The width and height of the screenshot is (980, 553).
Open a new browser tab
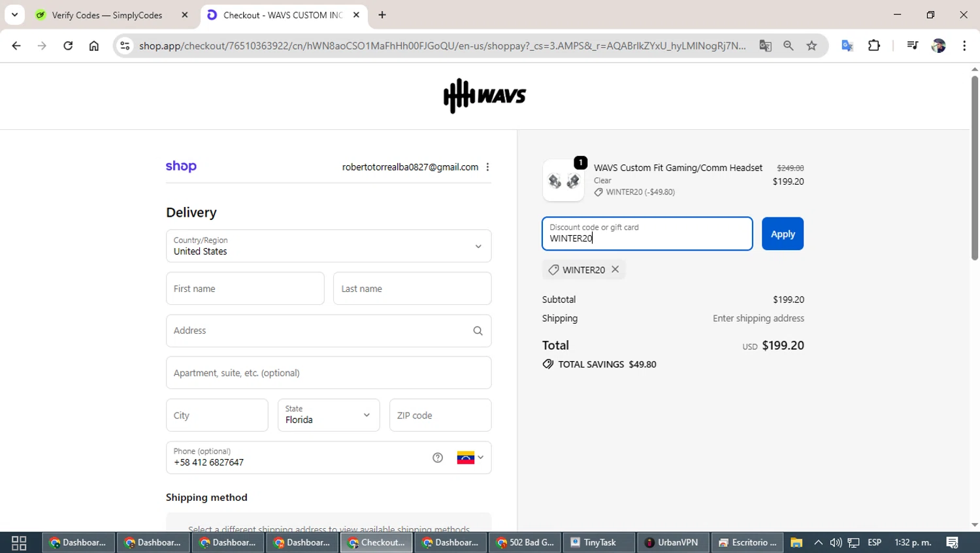[x=382, y=14]
